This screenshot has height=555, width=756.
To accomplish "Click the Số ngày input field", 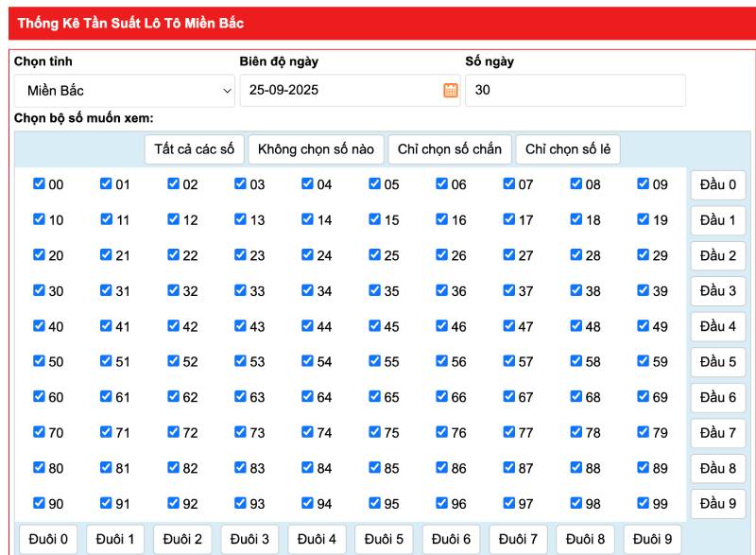I will tap(575, 91).
